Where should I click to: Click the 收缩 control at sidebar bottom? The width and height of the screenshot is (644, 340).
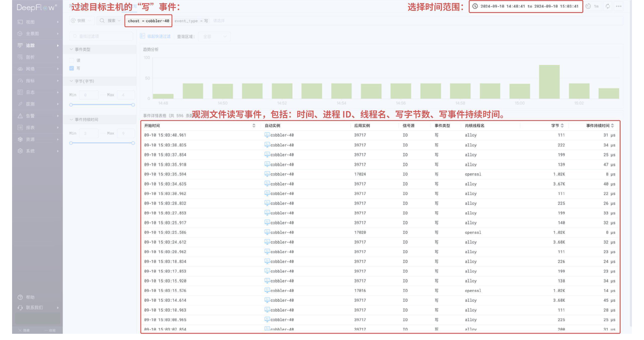pos(50,330)
